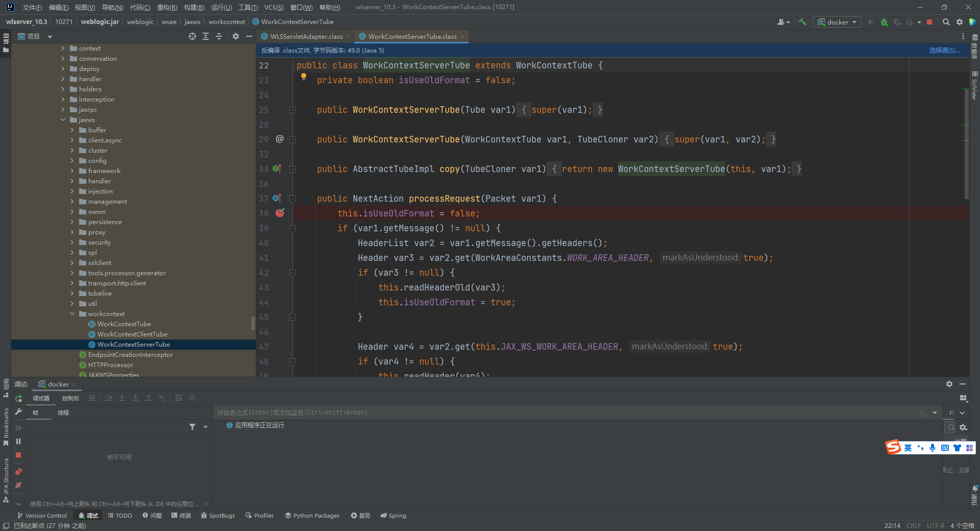Click Step Into icon in debugger toolbar

pyautogui.click(x=122, y=398)
